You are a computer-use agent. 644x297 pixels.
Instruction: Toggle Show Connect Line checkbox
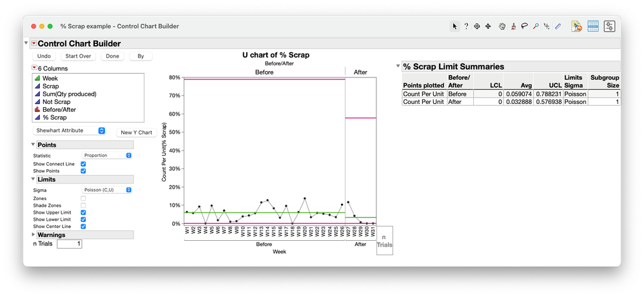(x=83, y=164)
